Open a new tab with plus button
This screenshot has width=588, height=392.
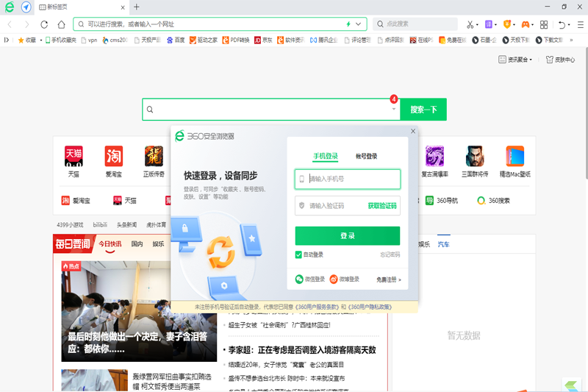tap(137, 7)
